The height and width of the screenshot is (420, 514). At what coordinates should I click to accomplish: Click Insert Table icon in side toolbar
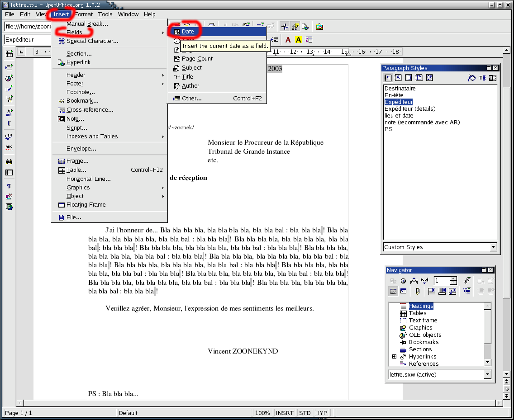9,54
